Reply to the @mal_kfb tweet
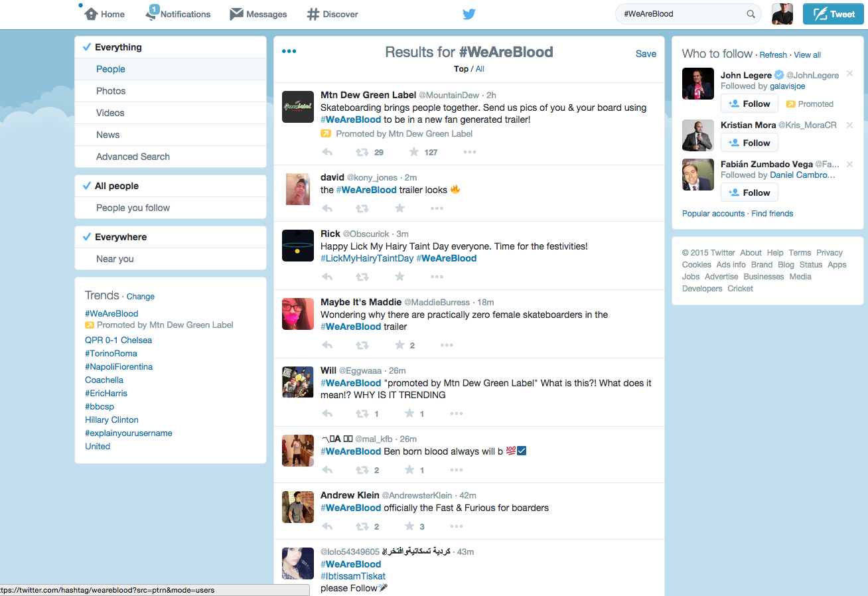Screen dimensions: 868x596 pos(327,470)
